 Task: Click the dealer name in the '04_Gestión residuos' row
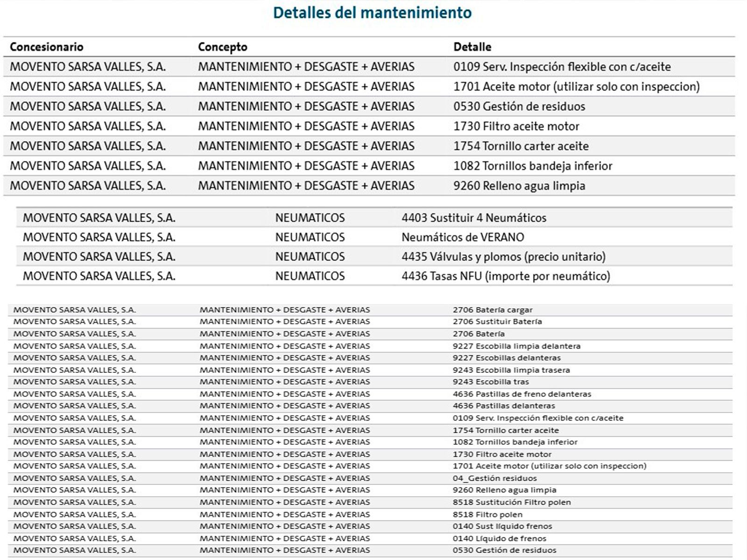[75, 478]
